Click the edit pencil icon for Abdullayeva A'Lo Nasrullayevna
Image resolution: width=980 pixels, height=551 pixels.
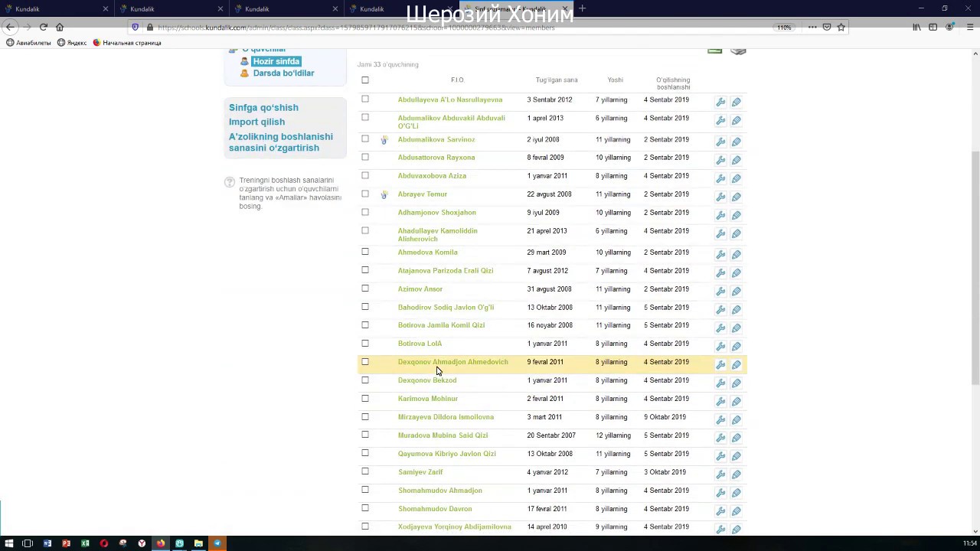tap(736, 102)
